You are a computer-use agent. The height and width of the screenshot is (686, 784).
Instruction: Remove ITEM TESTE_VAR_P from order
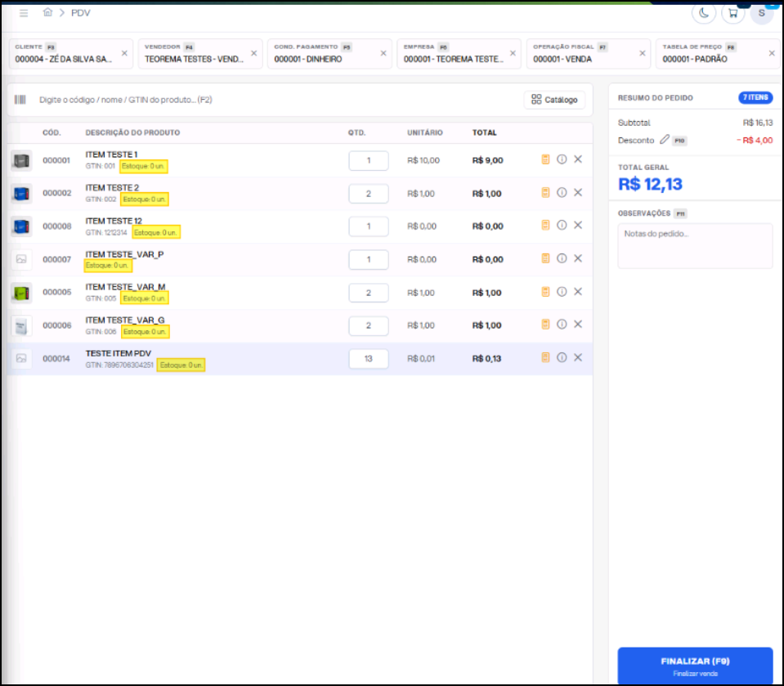click(x=578, y=258)
